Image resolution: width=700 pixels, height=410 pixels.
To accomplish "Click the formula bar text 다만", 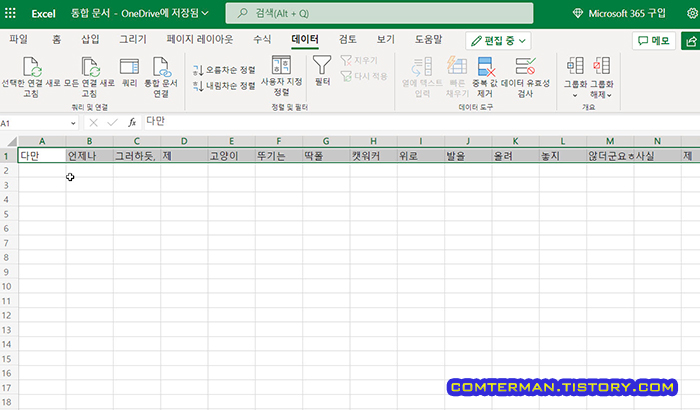I will pyautogui.click(x=156, y=121).
